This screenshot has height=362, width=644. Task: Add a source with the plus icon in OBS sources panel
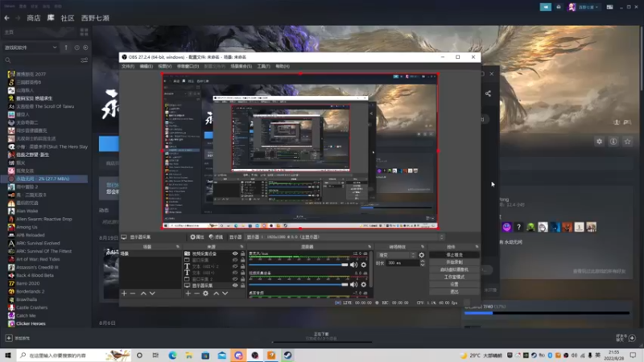(x=188, y=294)
